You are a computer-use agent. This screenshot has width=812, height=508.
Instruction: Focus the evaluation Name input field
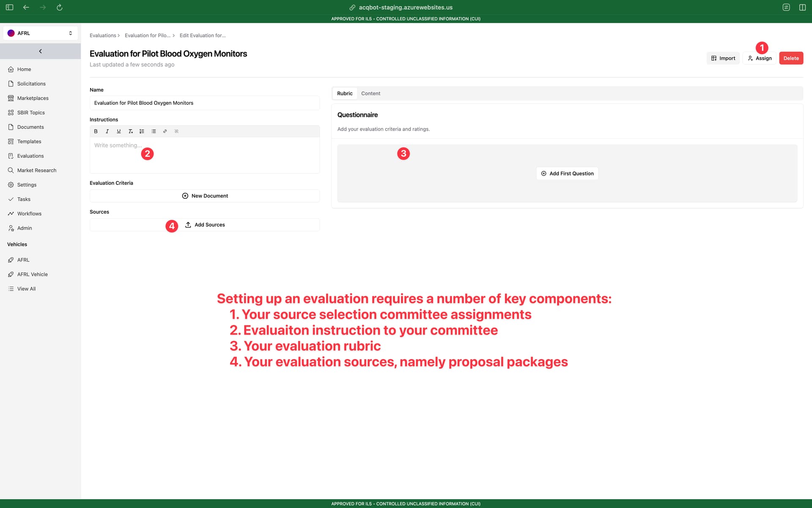click(205, 103)
